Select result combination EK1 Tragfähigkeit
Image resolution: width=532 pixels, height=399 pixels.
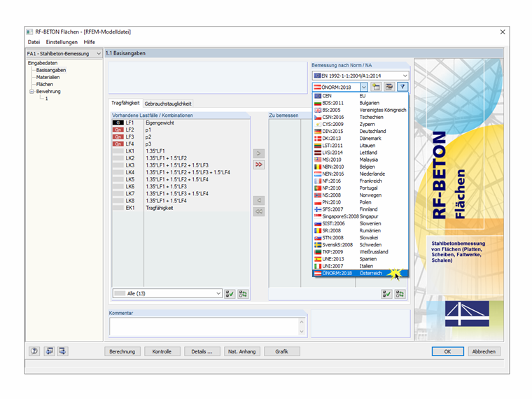181,208
